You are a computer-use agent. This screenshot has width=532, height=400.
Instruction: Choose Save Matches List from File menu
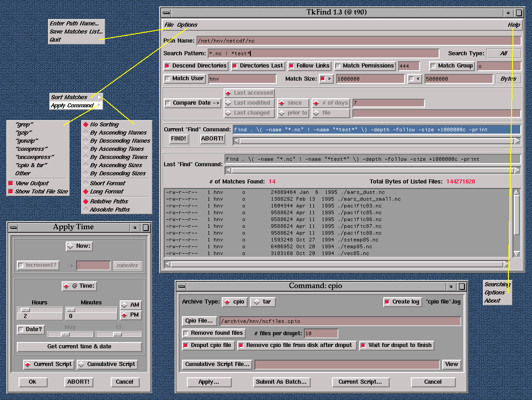76,32
